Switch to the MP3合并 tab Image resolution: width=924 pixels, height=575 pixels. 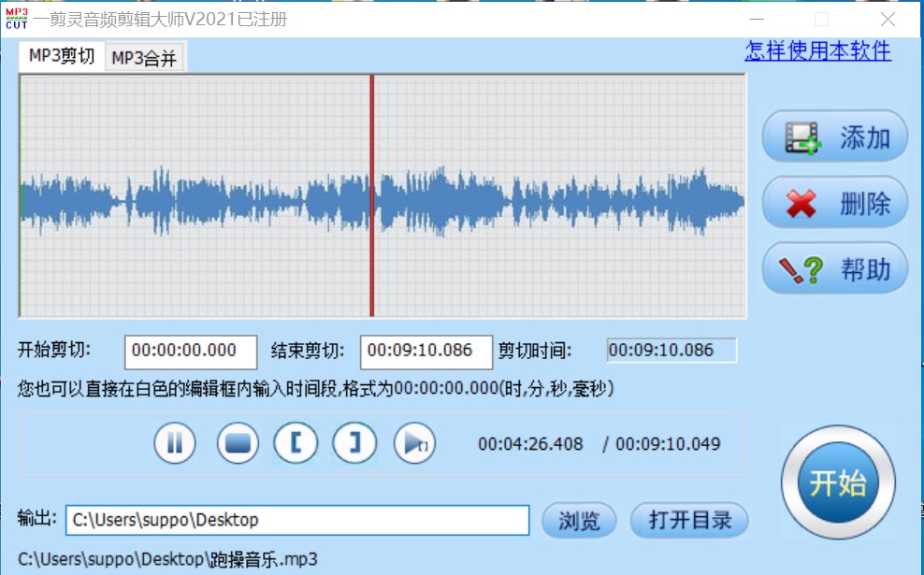tap(144, 58)
